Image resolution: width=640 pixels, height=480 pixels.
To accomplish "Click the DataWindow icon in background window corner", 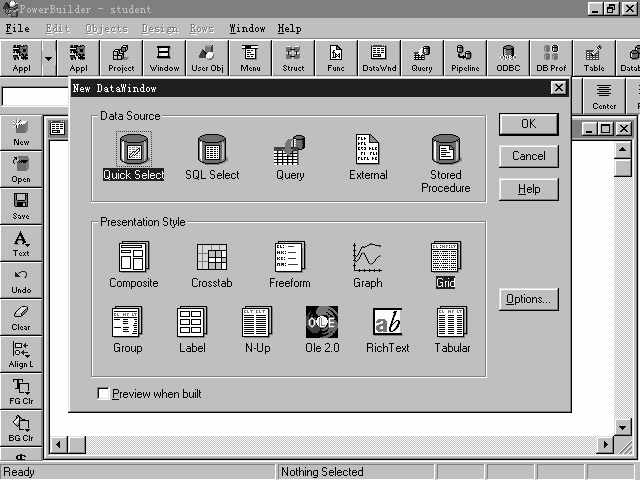I will click(x=58, y=129).
